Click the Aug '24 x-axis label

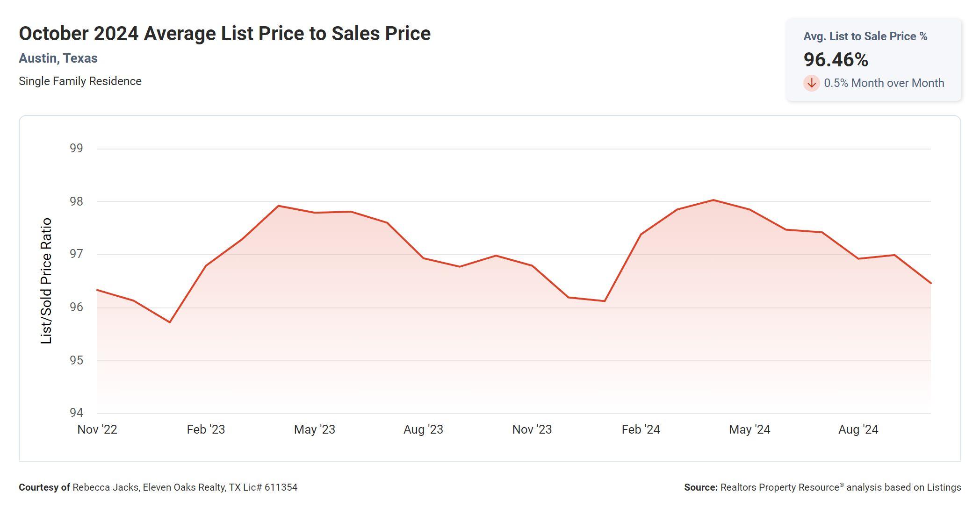(858, 429)
